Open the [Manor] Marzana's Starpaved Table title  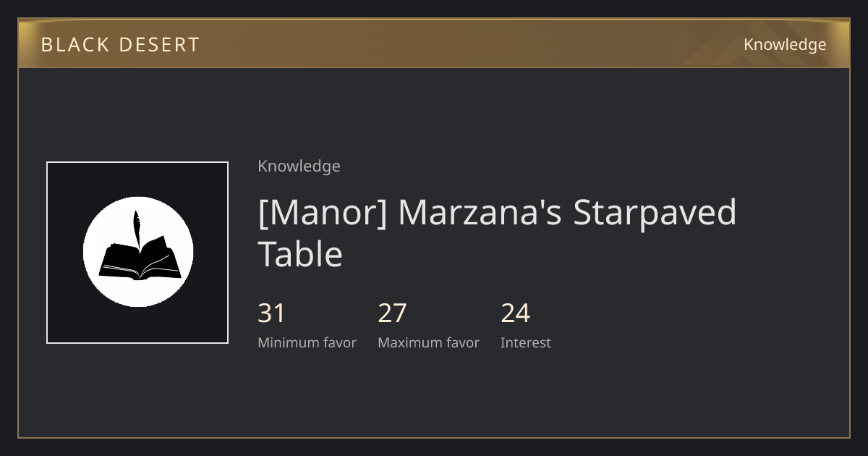coord(497,233)
